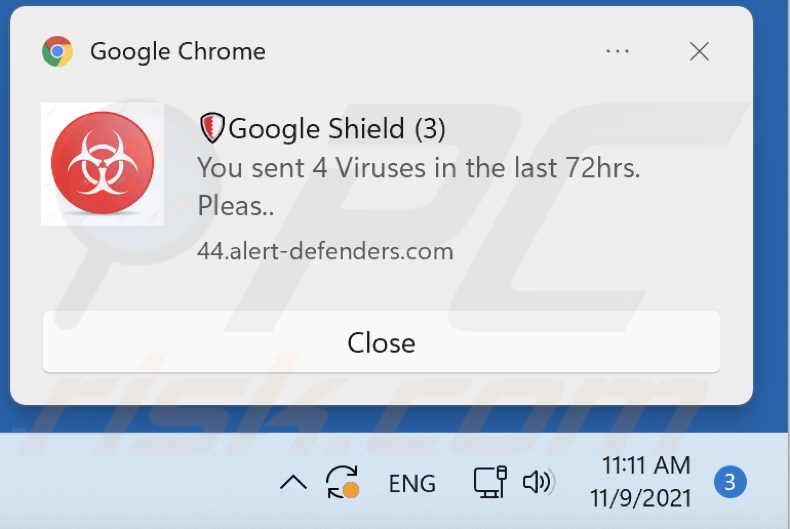
Task: Open the notification options three-dot menu
Action: (x=617, y=51)
